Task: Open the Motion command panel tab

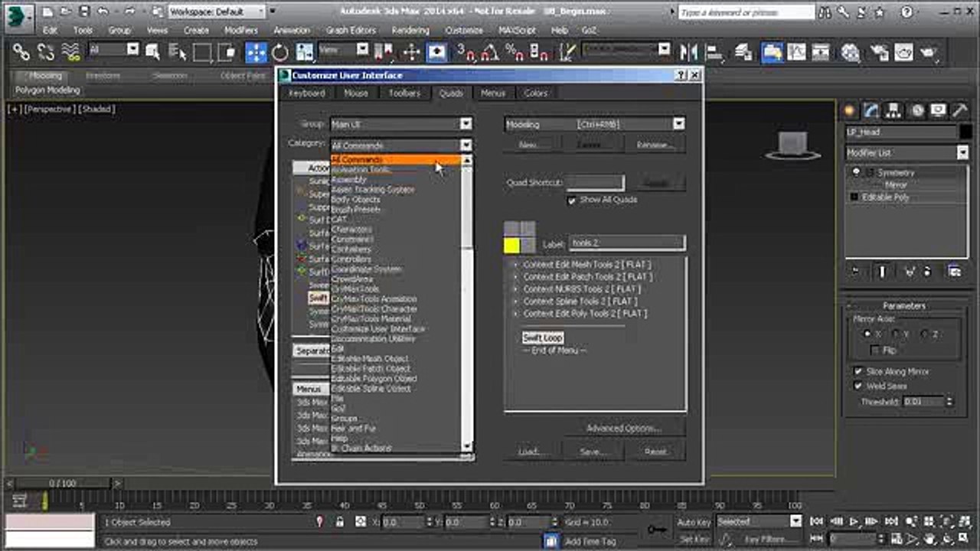Action: coord(916,110)
